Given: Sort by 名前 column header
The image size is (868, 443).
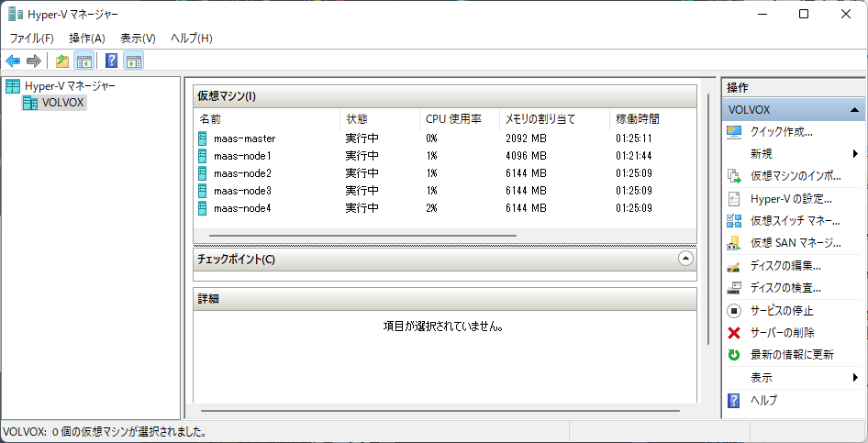Looking at the screenshot, I should pos(267,119).
